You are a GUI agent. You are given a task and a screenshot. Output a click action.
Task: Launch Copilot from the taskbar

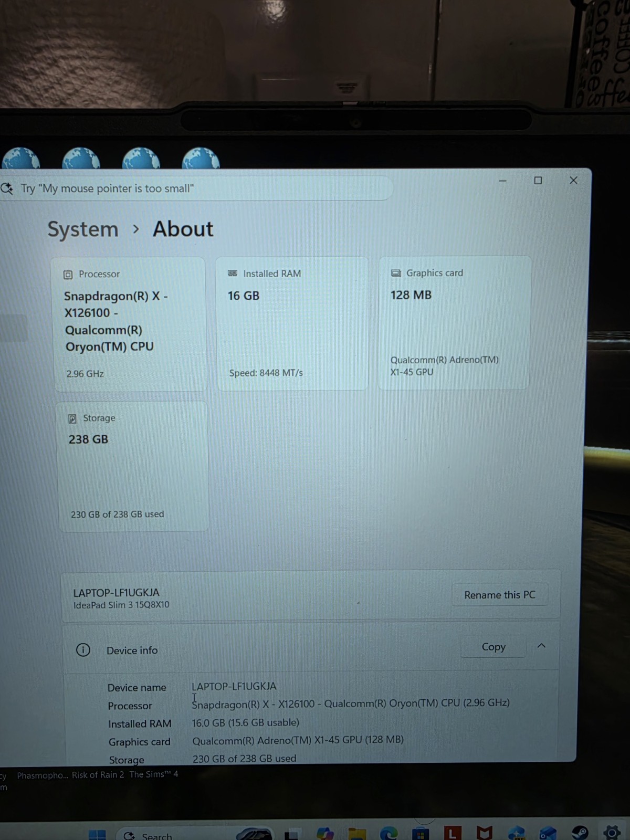click(325, 834)
